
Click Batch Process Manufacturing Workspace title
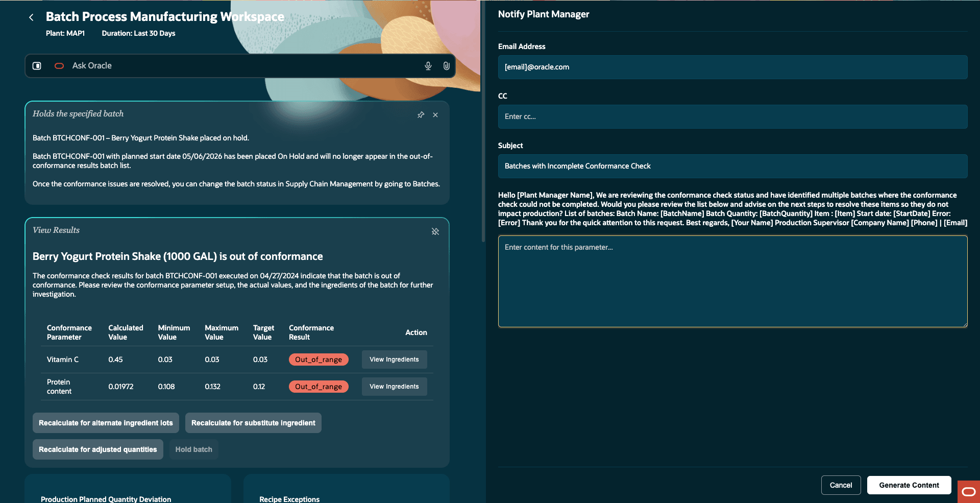tap(165, 16)
